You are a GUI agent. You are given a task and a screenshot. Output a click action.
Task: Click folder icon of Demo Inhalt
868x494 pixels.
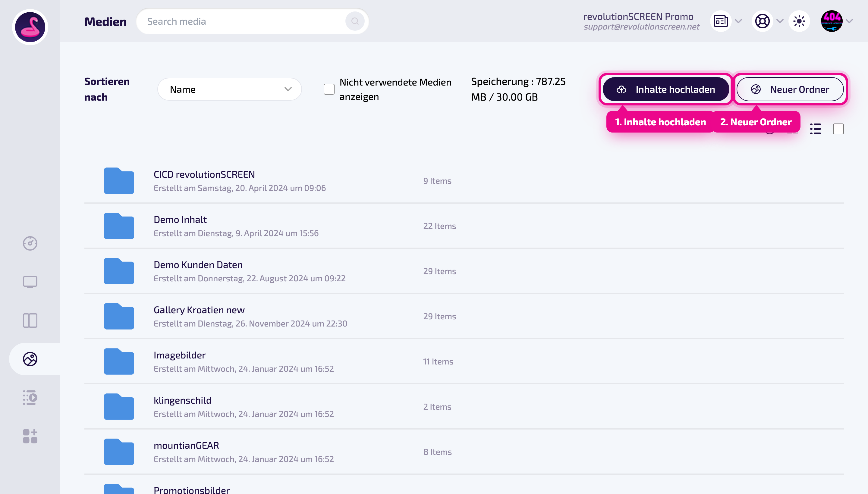pos(119,226)
